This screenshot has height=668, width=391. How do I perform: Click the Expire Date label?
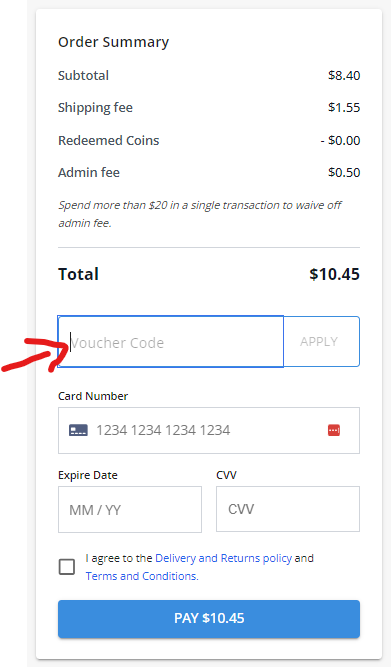[88, 475]
